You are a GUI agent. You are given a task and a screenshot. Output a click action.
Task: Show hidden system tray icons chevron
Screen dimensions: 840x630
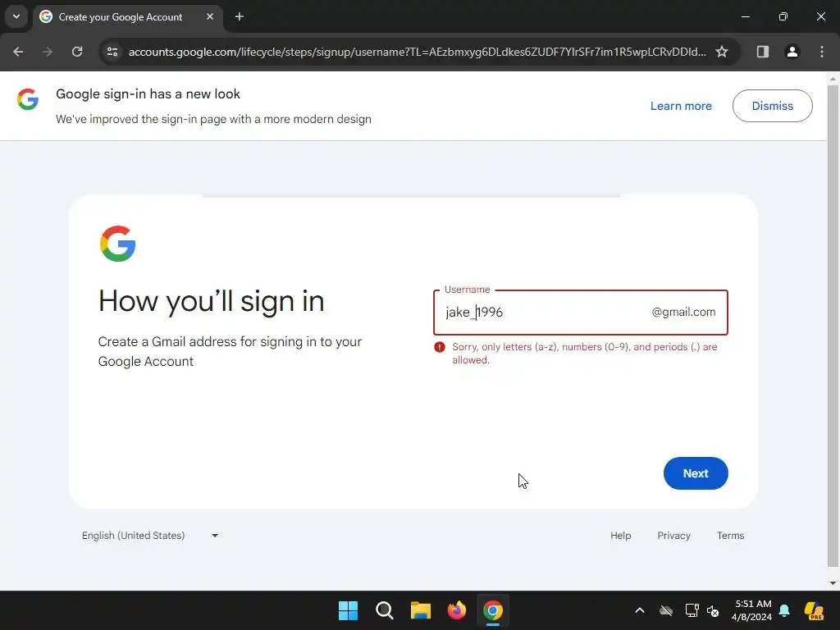coord(640,610)
